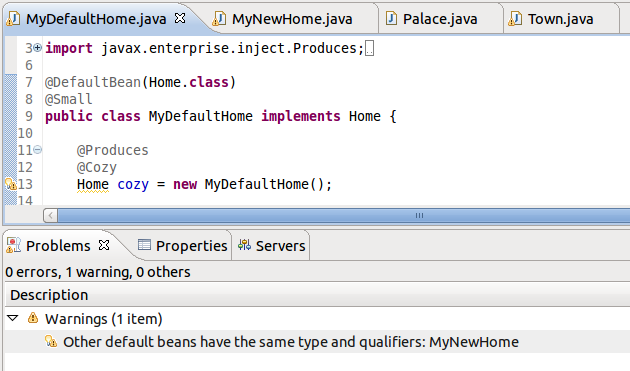Click the @Produces annotation on line 11
The image size is (630, 371).
coord(112,150)
